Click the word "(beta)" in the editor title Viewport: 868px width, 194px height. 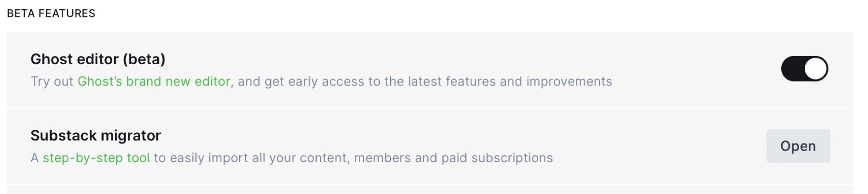(144, 59)
